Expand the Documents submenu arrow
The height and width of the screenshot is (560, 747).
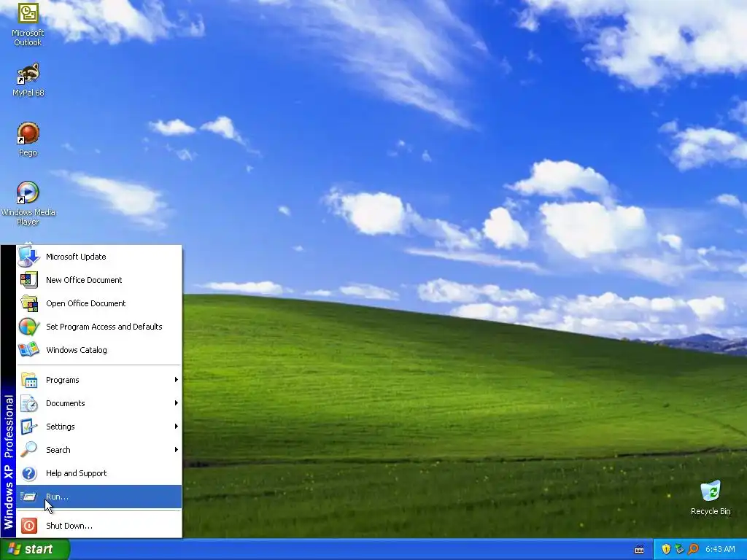click(x=177, y=402)
